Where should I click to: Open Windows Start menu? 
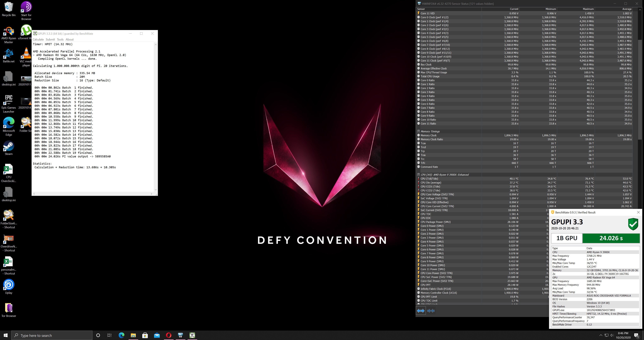(6, 335)
